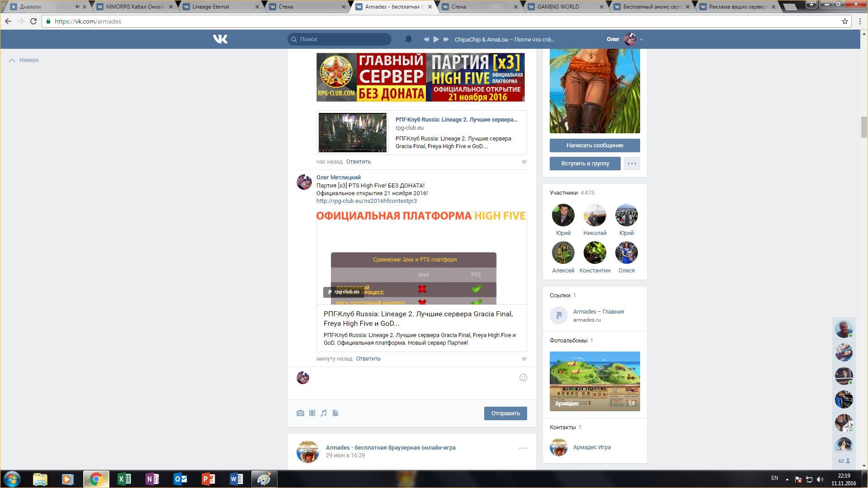Image resolution: width=868 pixels, height=488 pixels.
Task: Open Word from the taskbar
Action: 236,479
